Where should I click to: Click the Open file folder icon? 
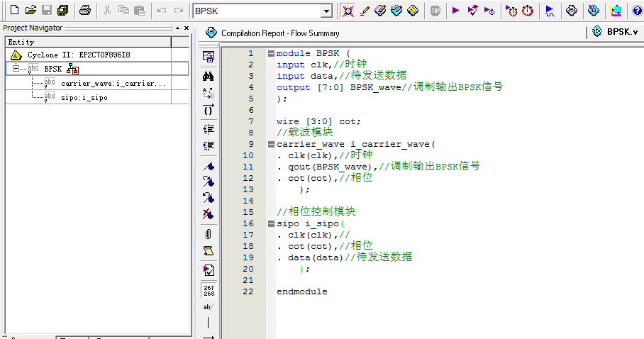(x=30, y=11)
